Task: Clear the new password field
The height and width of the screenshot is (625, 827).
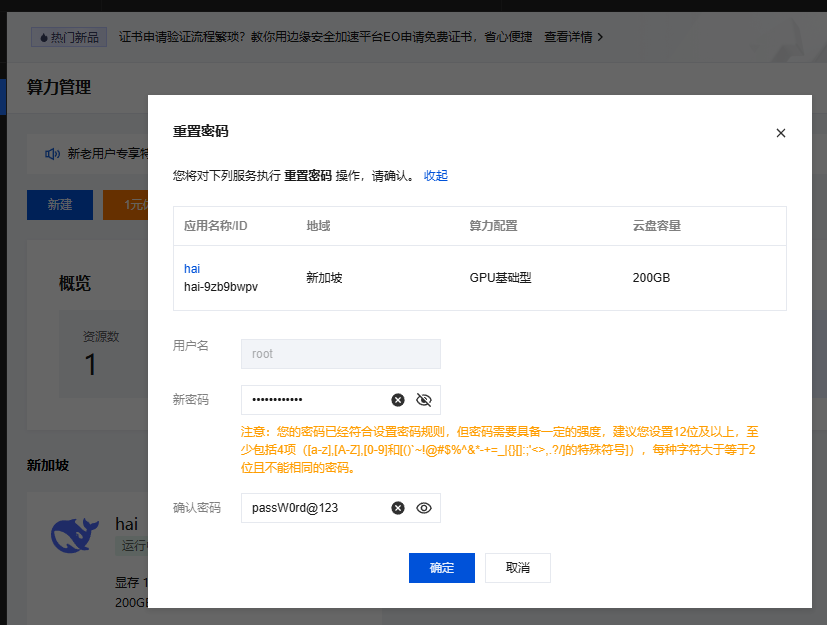Action: tap(398, 400)
